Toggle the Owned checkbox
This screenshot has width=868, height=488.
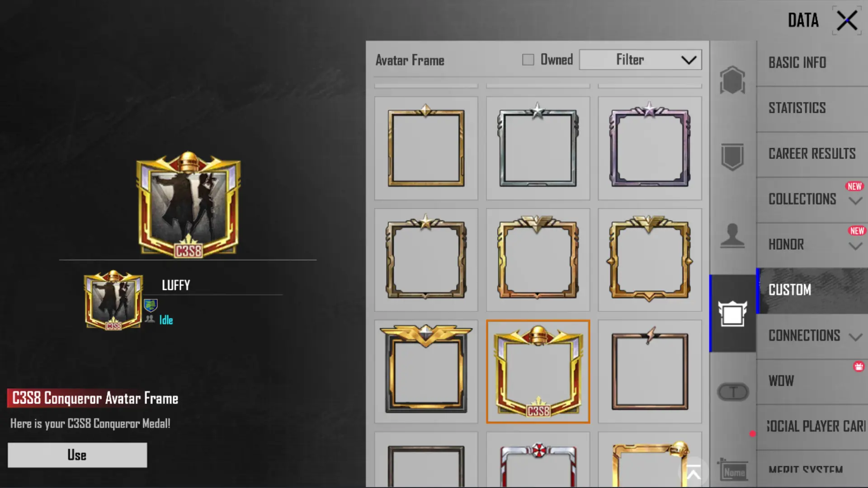(528, 60)
